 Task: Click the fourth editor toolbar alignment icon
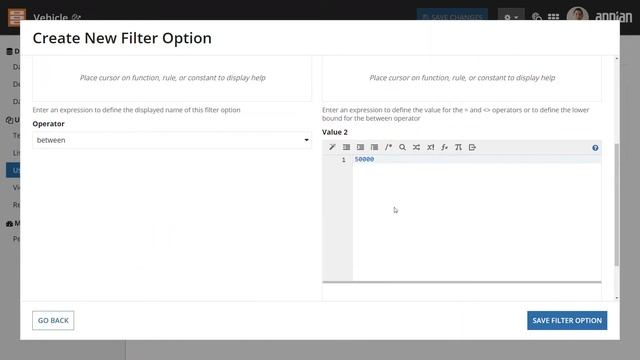click(x=374, y=147)
